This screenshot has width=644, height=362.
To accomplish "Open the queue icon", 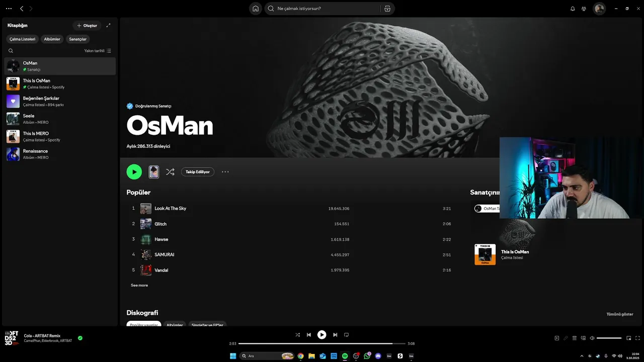I will pyautogui.click(x=575, y=338).
